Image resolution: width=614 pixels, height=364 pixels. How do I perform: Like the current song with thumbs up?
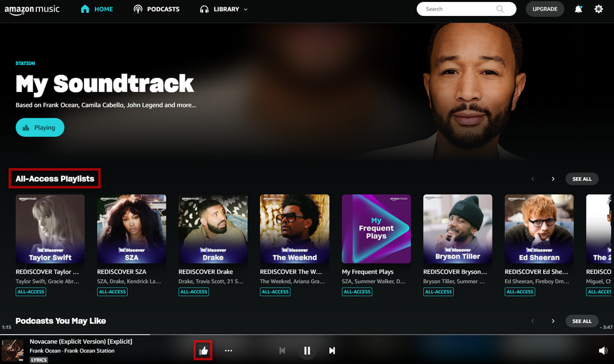point(203,350)
